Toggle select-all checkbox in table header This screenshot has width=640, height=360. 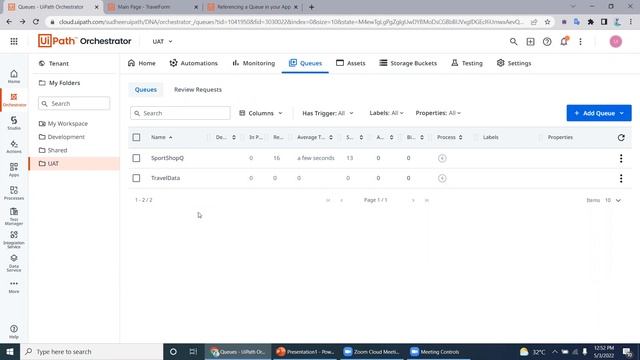click(x=136, y=138)
